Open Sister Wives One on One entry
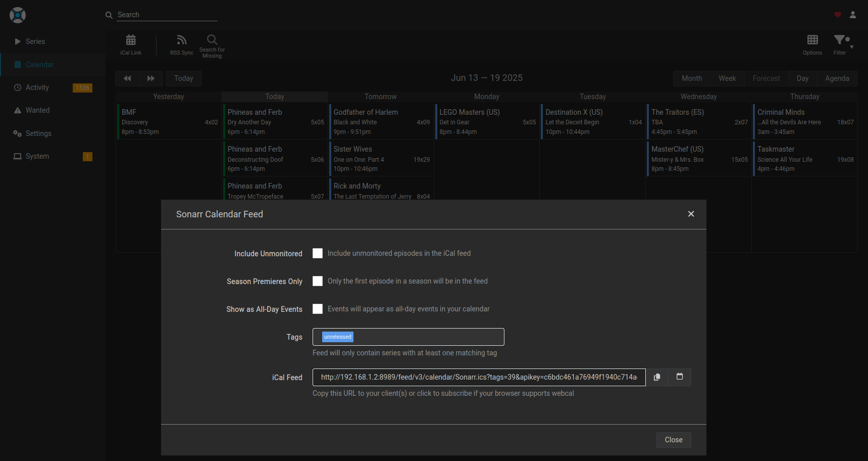 [x=381, y=158]
